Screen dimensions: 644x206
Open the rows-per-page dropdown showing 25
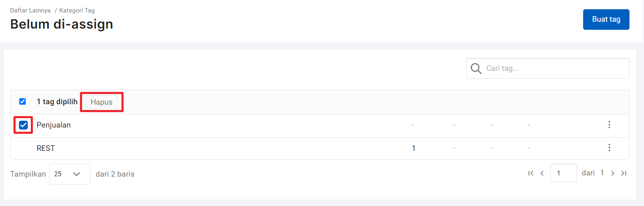(70, 174)
